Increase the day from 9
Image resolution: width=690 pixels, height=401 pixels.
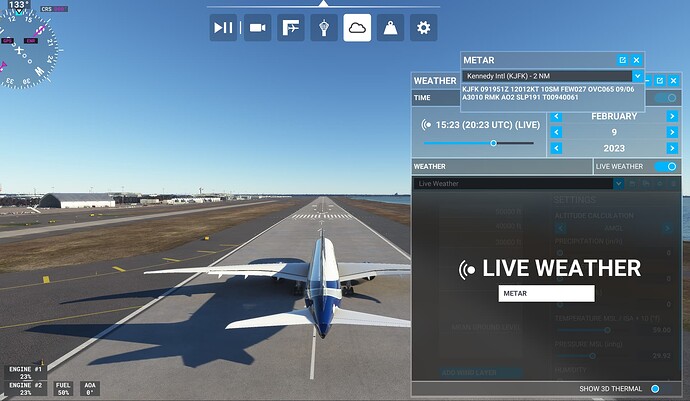click(672, 132)
